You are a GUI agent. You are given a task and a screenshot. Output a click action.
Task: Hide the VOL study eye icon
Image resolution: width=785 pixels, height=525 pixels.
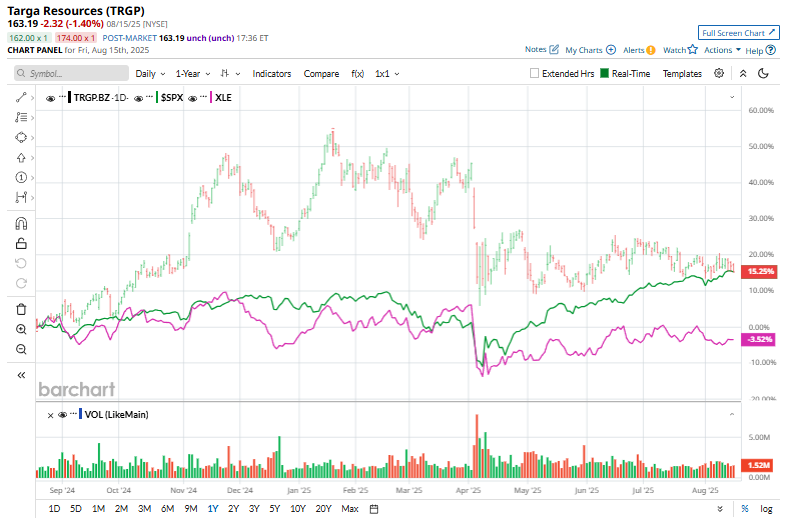click(x=63, y=415)
